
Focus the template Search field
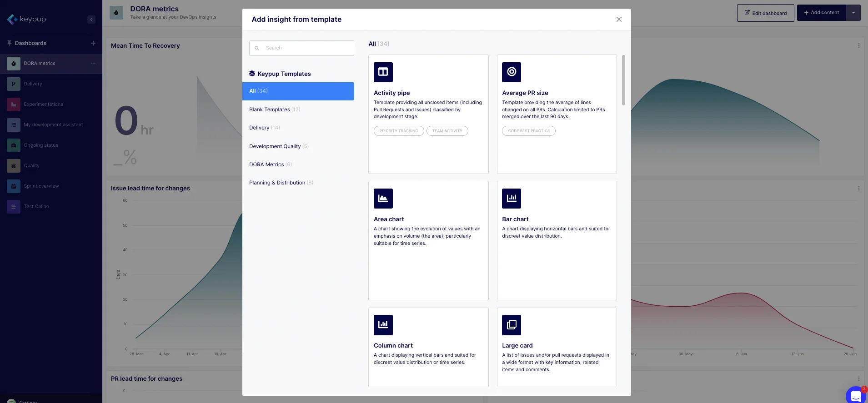coord(301,48)
